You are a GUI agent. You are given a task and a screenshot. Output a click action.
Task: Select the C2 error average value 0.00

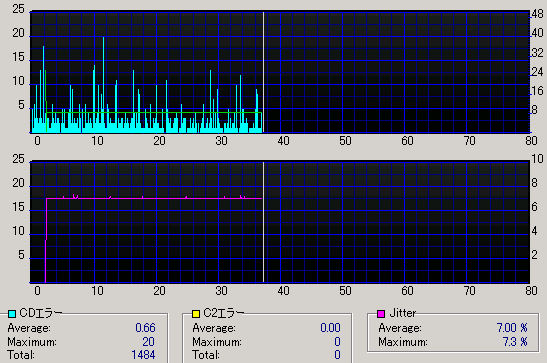tap(330, 328)
